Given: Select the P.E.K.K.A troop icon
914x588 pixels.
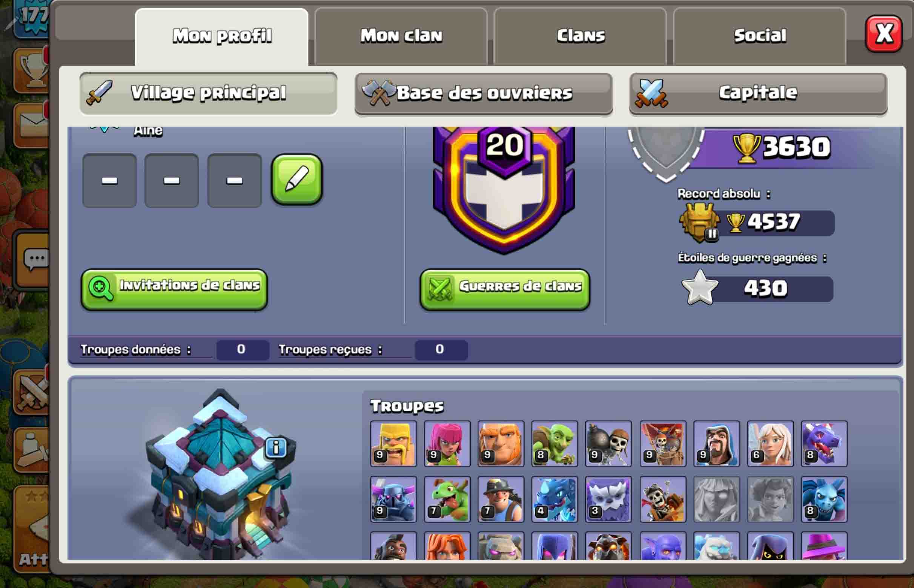Looking at the screenshot, I should coord(393,499).
